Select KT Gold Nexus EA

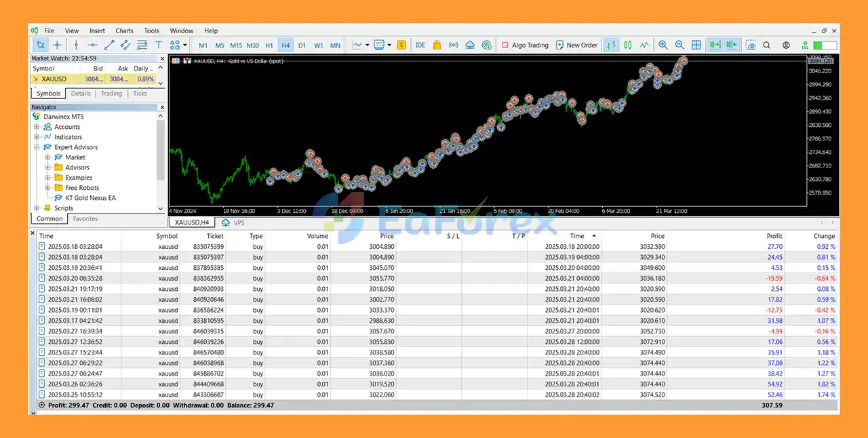(x=90, y=198)
